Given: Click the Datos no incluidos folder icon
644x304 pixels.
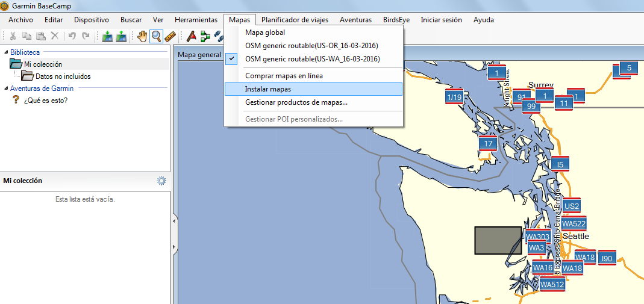Looking at the screenshot, I should (28, 76).
